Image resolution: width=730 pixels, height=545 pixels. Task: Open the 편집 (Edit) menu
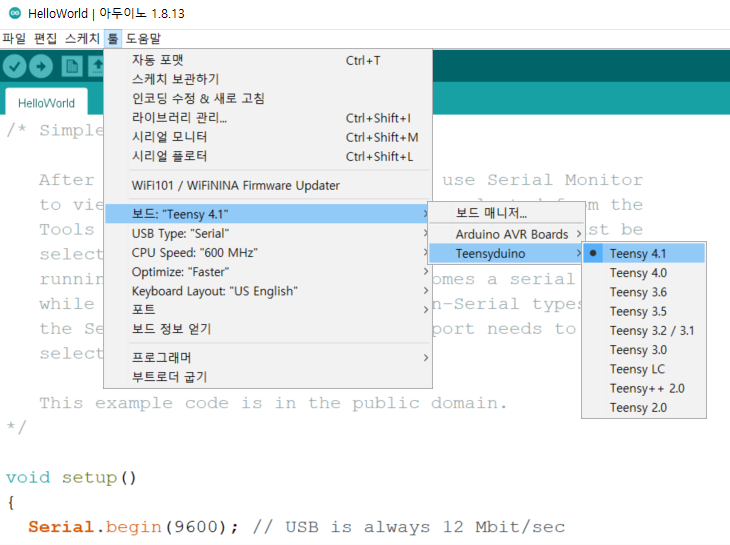tap(45, 39)
